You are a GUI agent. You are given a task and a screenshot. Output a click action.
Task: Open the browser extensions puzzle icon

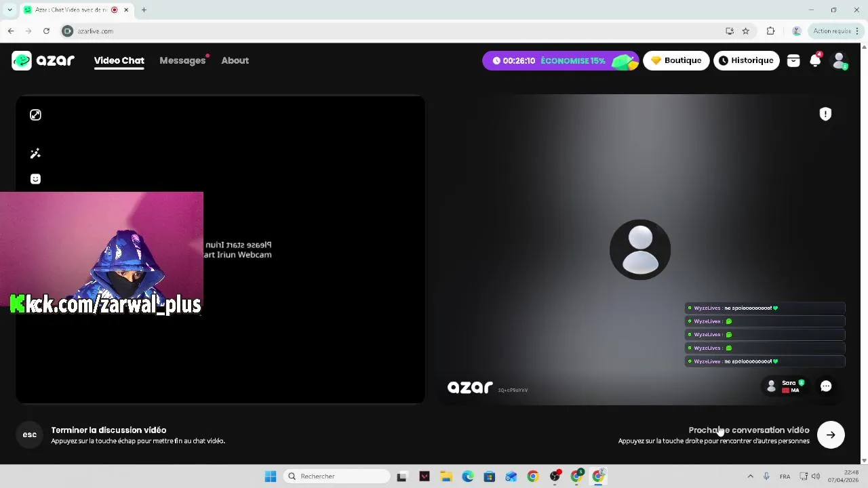click(770, 30)
